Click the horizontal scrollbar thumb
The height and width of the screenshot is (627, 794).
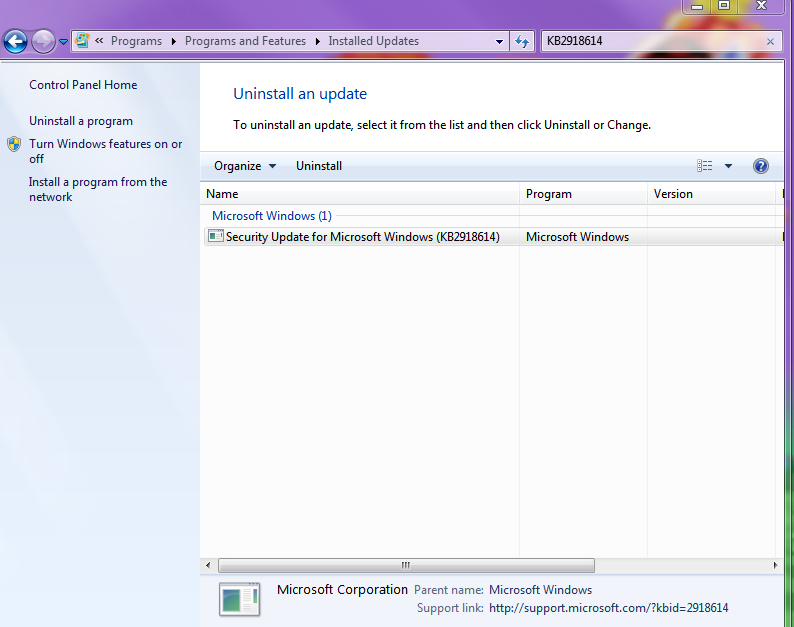[406, 565]
